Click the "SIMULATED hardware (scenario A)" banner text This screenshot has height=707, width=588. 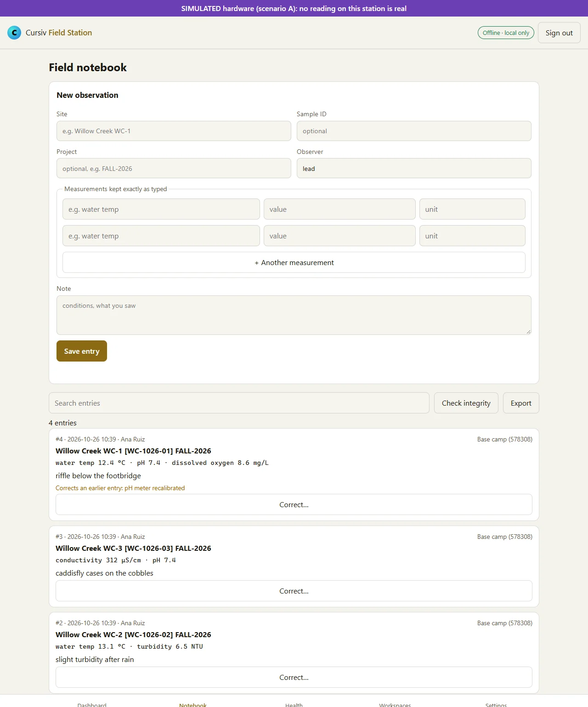pyautogui.click(x=294, y=8)
